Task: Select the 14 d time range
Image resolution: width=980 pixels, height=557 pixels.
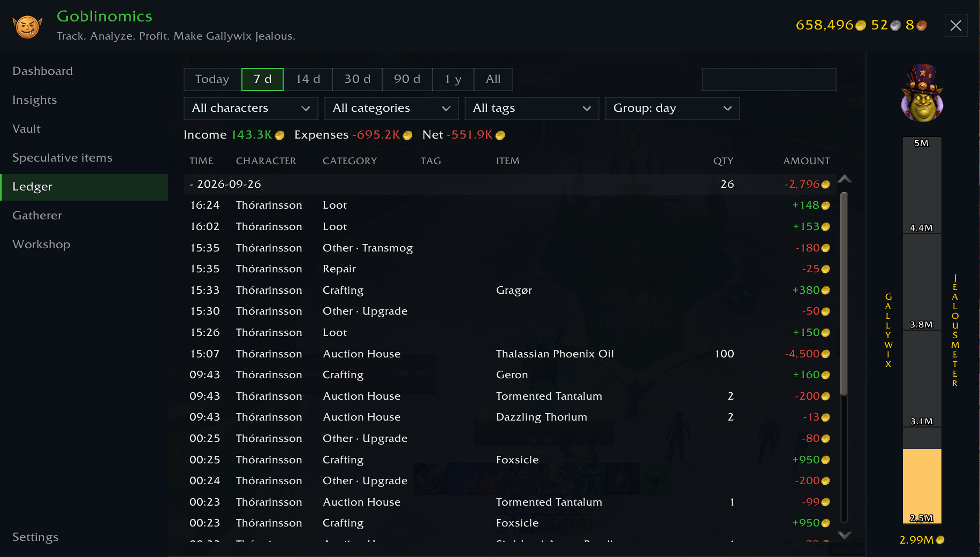Action: (308, 79)
